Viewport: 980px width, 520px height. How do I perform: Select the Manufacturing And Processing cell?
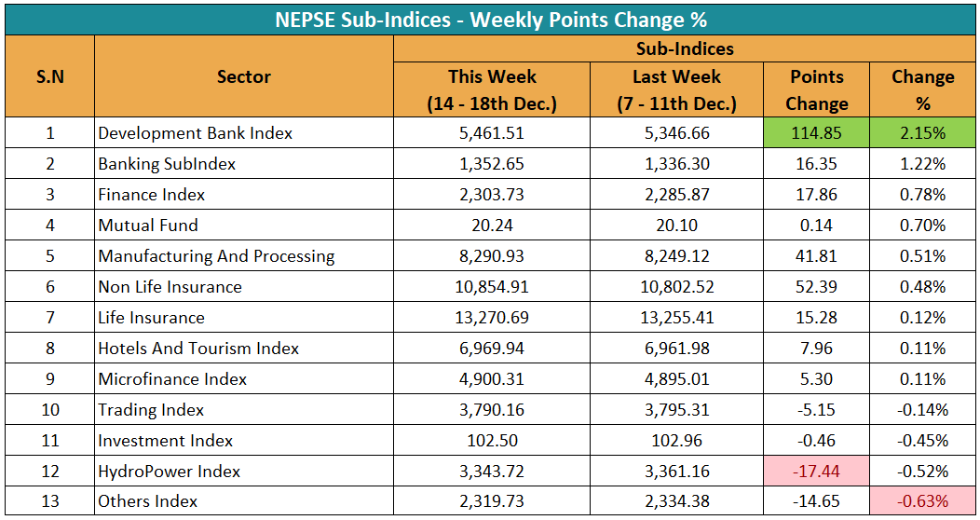(x=216, y=256)
